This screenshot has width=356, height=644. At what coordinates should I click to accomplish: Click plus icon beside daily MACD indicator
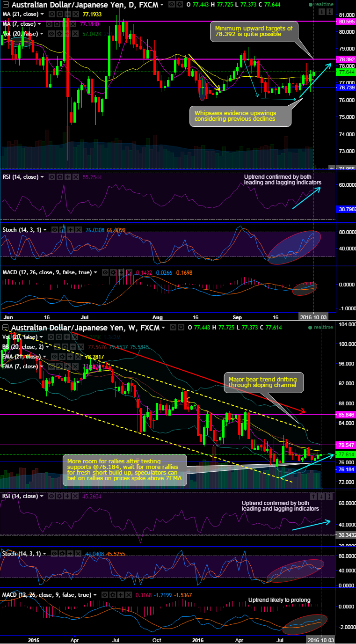point(121,272)
